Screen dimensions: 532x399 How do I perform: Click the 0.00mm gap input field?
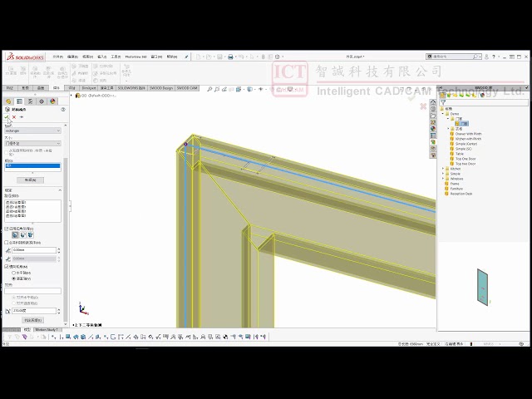[34, 250]
